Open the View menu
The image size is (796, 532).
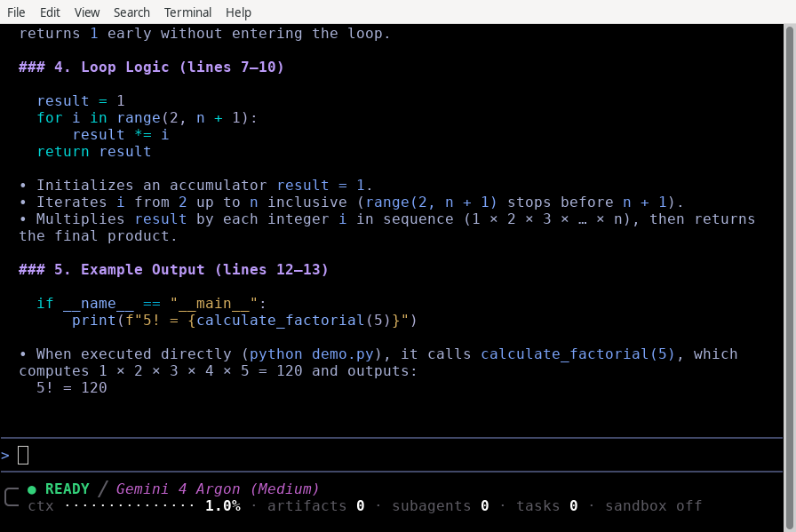point(87,12)
